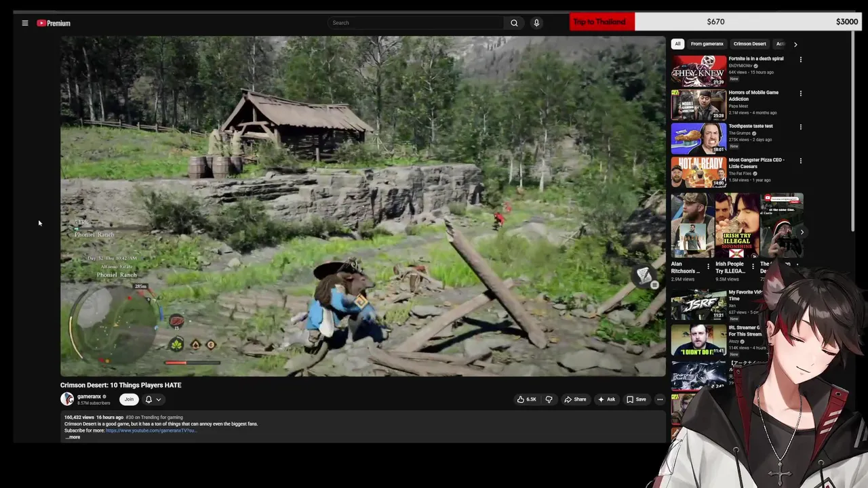Expand description with ...more
This screenshot has height=488, width=868.
point(73,437)
